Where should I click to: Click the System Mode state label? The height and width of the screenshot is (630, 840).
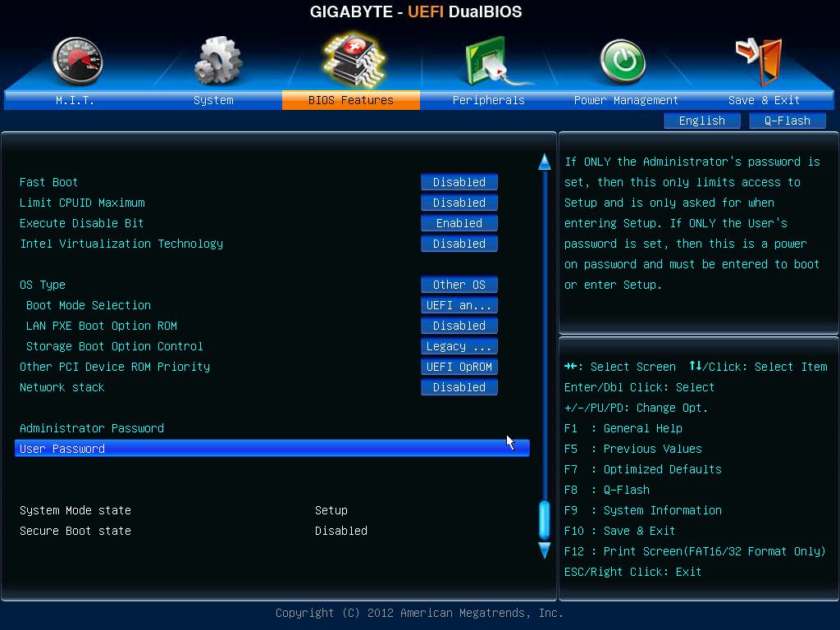[x=75, y=510]
